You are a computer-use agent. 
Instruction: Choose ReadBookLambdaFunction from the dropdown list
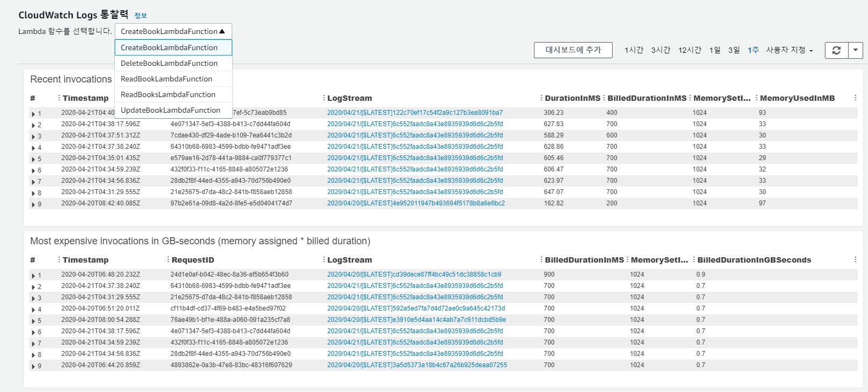(x=173, y=79)
